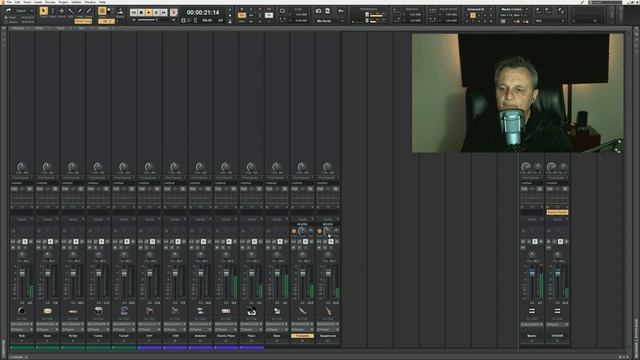Viewport: 640px width, 360px height.
Task: Click the Saxophones track icon
Action: click(x=328, y=311)
